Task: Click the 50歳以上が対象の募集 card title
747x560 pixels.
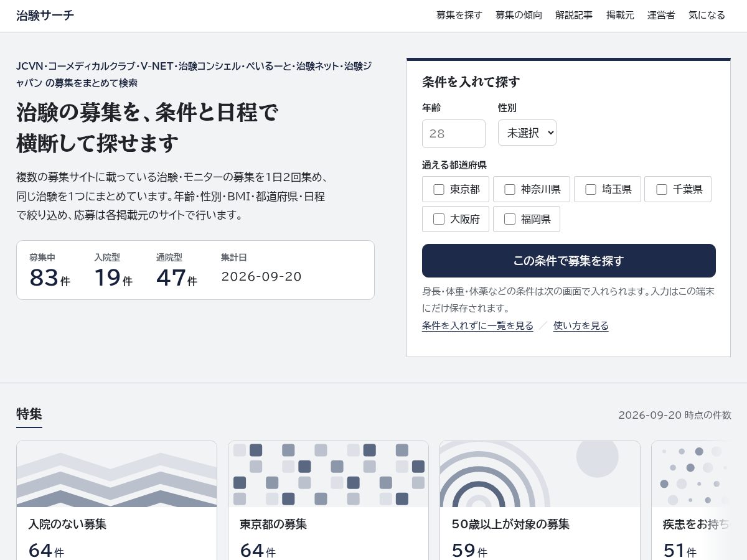Action: pyautogui.click(x=510, y=525)
